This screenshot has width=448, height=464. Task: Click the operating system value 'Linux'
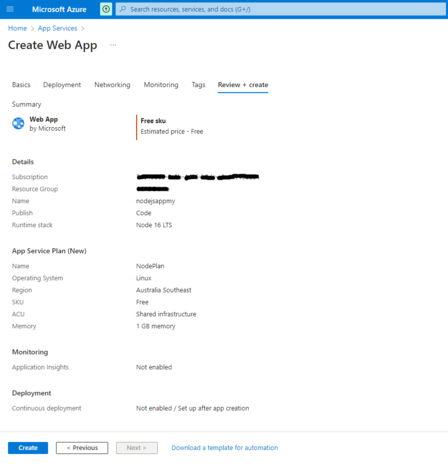(143, 278)
